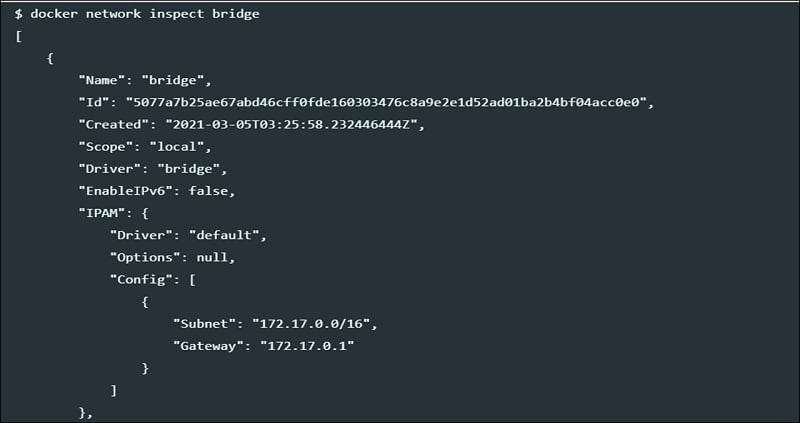
Task: Click the Created timestamp value
Action: 291,125
